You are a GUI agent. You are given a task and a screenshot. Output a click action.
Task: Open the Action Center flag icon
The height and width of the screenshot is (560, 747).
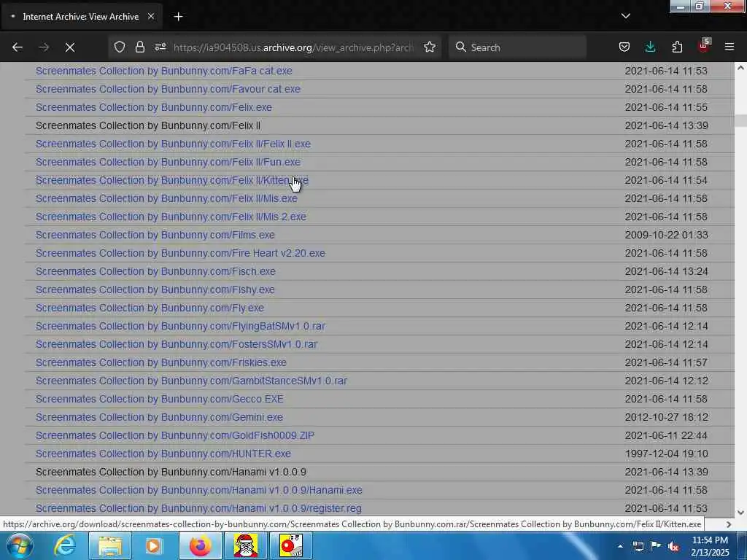[x=656, y=546]
